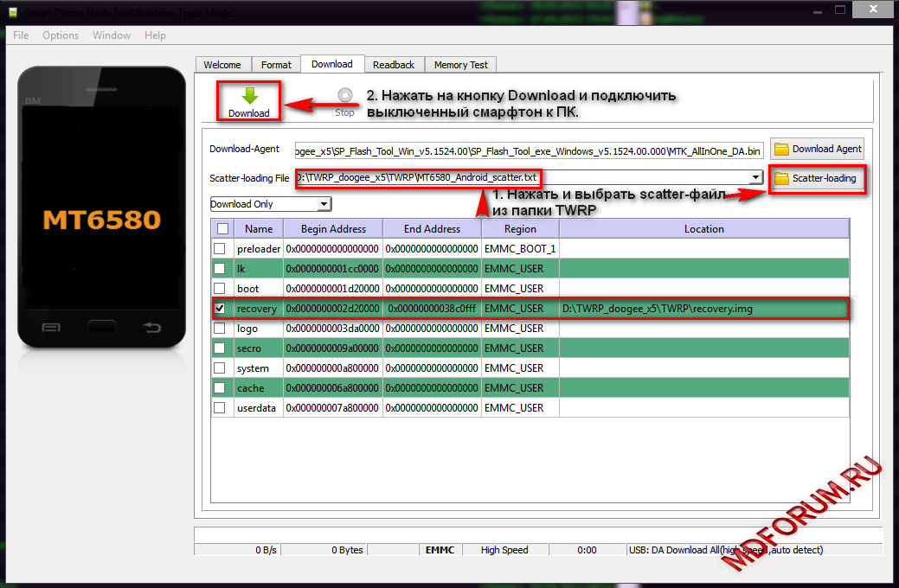Check the boot partition checkbox
Screen dimensions: 899x588
(220, 288)
